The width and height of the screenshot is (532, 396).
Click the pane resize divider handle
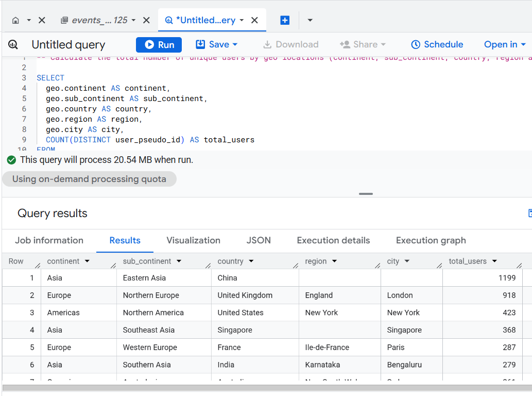[366, 194]
